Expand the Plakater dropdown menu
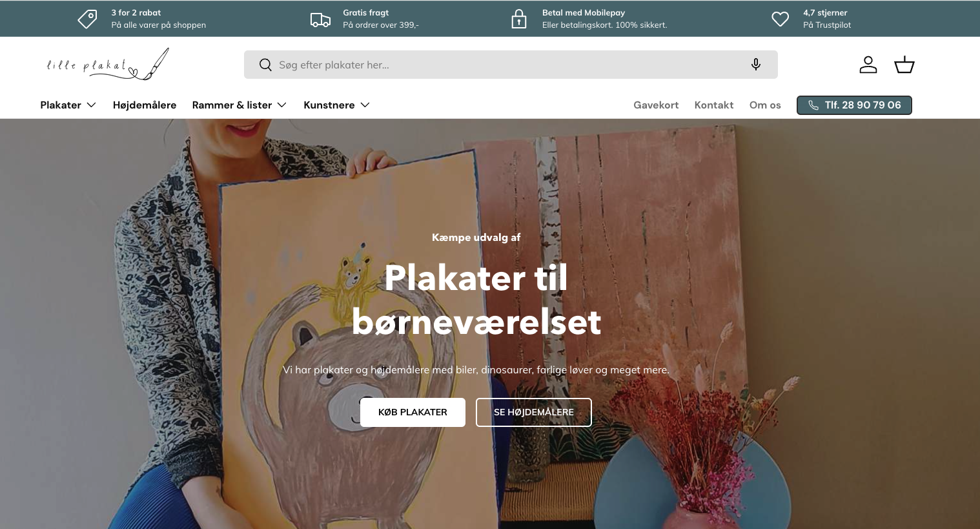The image size is (980, 529). (68, 105)
